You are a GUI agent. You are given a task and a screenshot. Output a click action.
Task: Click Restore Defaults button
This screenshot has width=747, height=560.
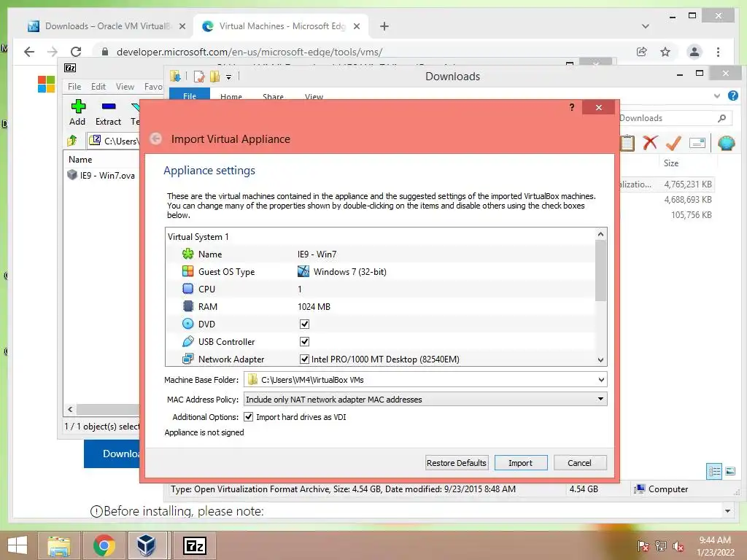point(457,462)
